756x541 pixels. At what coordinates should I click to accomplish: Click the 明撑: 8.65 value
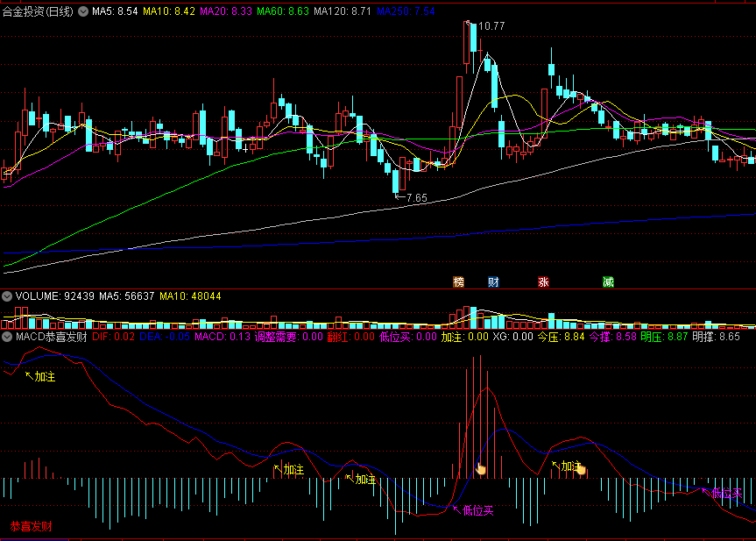(x=716, y=337)
